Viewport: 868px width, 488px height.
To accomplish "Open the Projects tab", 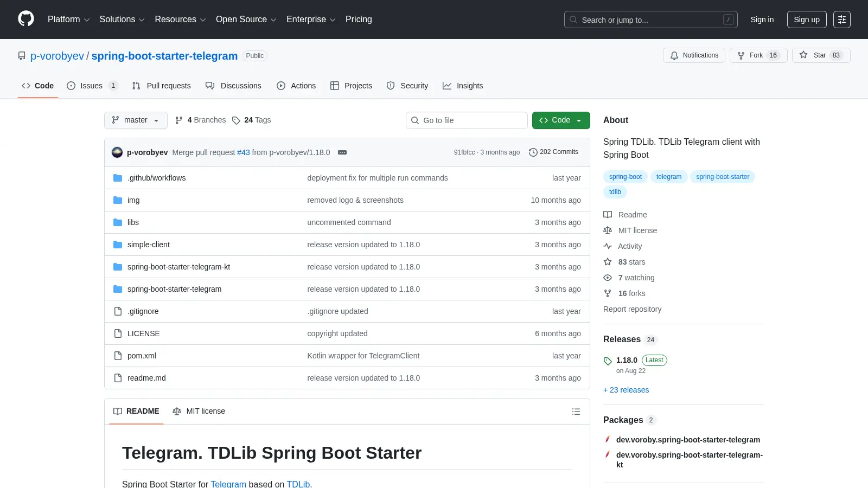I will (351, 86).
